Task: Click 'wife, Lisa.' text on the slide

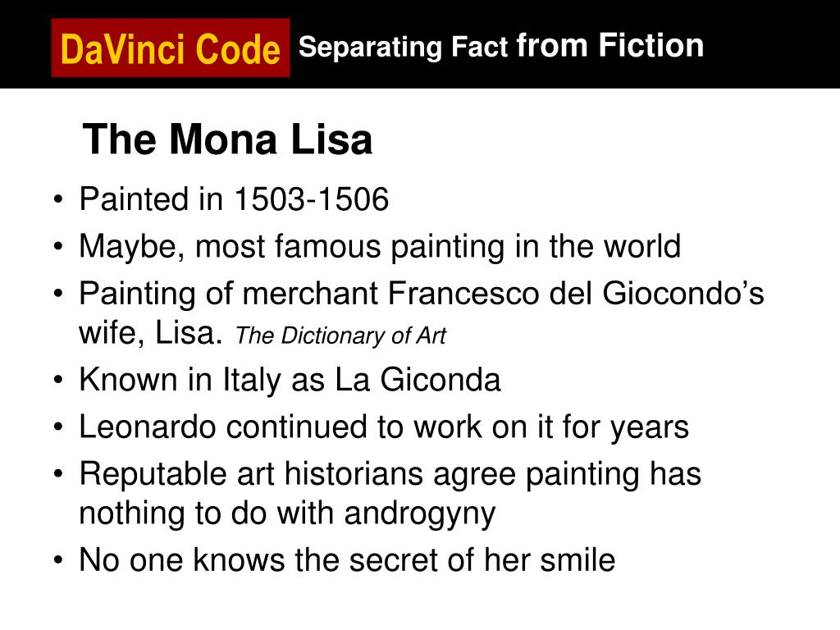Action: tap(151, 333)
